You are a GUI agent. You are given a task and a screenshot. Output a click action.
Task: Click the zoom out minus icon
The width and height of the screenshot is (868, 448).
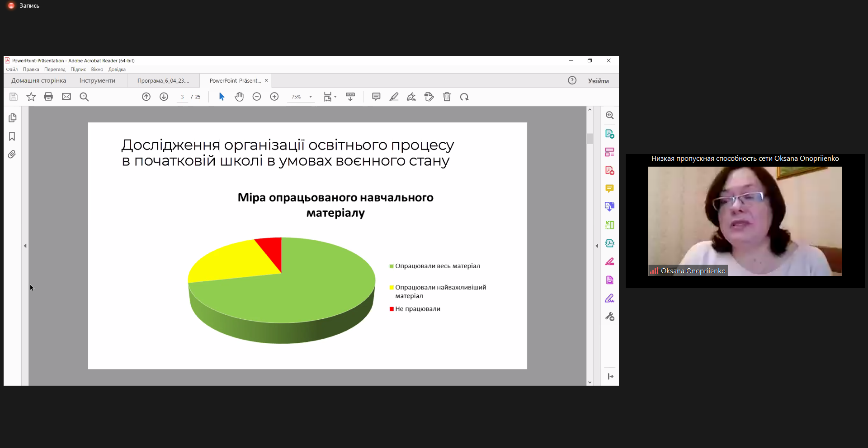[x=257, y=97]
